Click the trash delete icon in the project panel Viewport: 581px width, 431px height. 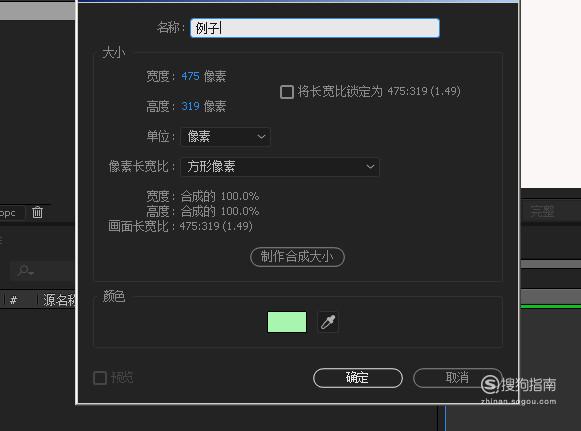37,212
